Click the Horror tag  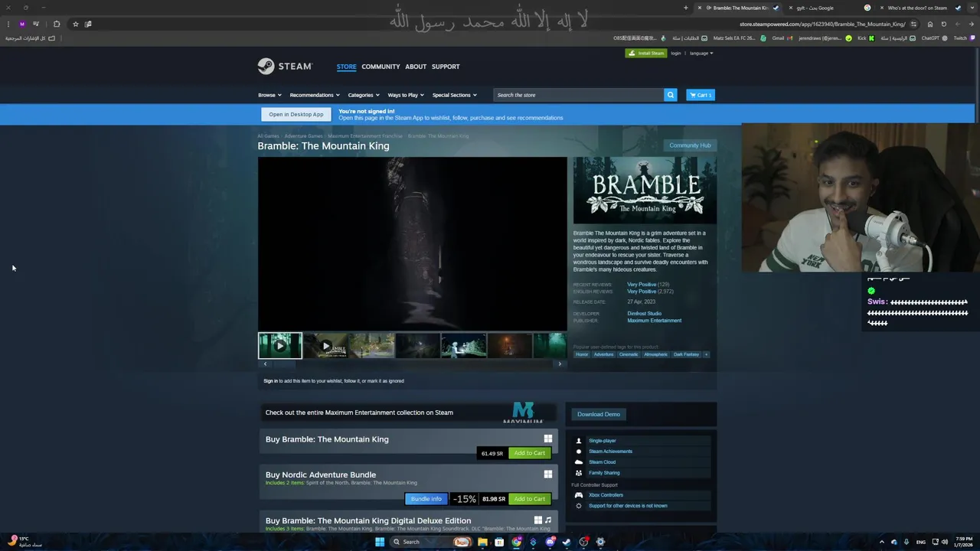coord(582,354)
